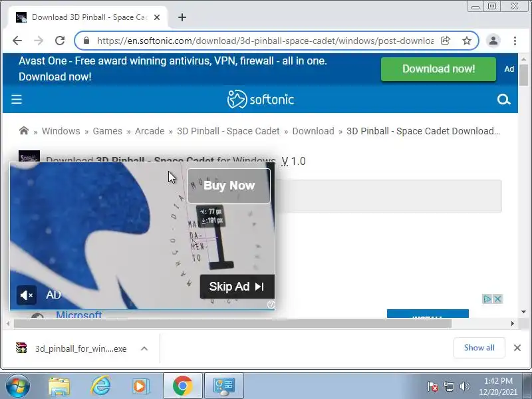This screenshot has height=399, width=532.
Task: Open the Chrome profile avatar
Action: pos(493,41)
